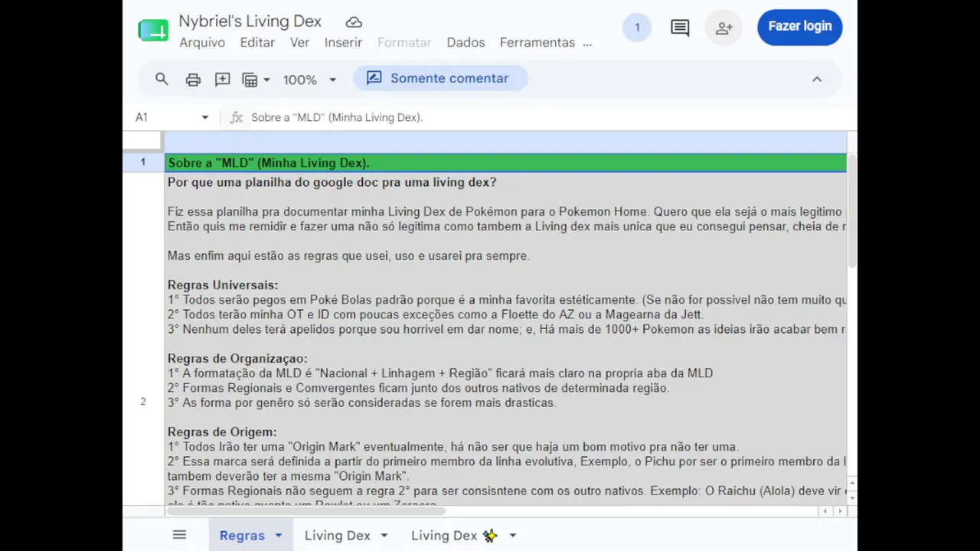This screenshot has width=980, height=551.
Task: Show more menus via the ellipsis
Action: [x=587, y=43]
